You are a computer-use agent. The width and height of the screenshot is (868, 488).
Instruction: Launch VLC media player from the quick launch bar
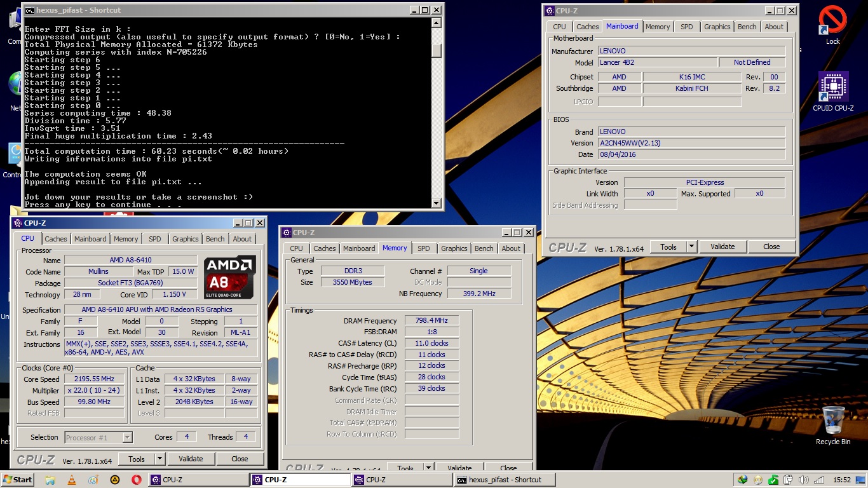click(x=72, y=480)
